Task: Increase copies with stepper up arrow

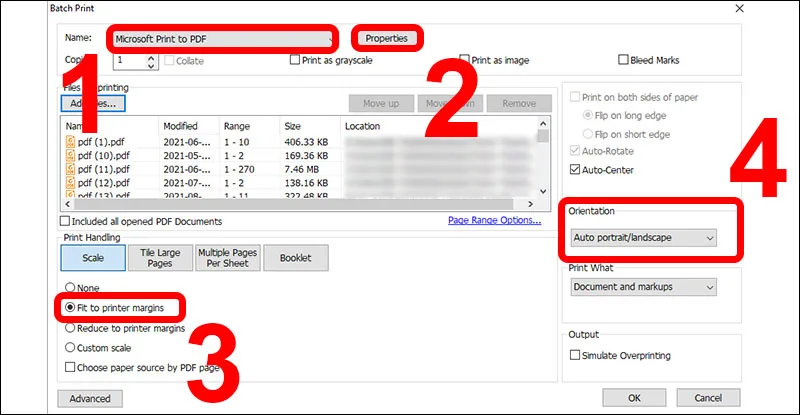Action: coord(151,57)
